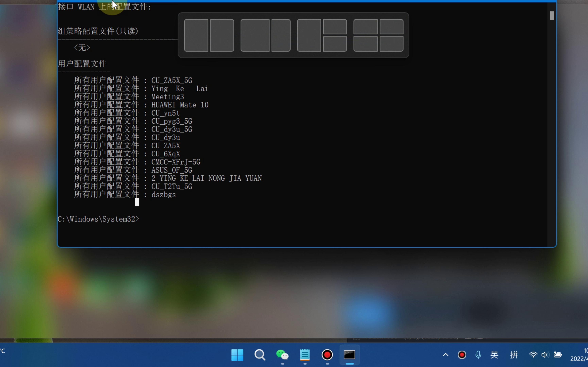Open the Notepad taskbar icon

pyautogui.click(x=305, y=355)
